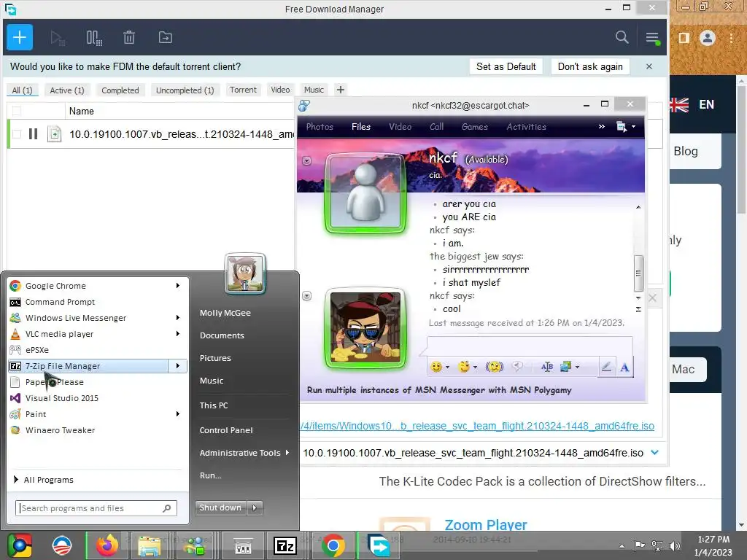Select the Uncompleted (1) tab

pyautogui.click(x=185, y=90)
